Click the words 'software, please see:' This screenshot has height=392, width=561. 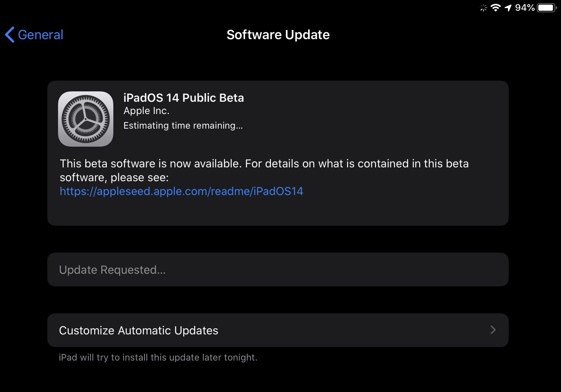tap(114, 178)
